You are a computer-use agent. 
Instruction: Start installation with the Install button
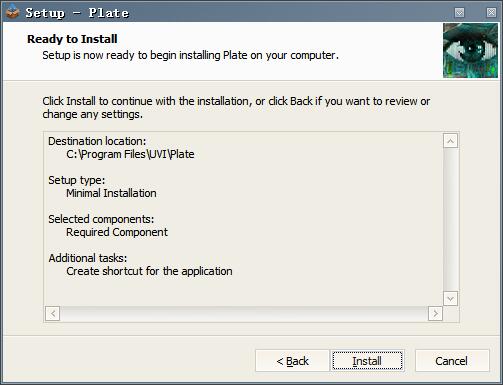pyautogui.click(x=367, y=361)
